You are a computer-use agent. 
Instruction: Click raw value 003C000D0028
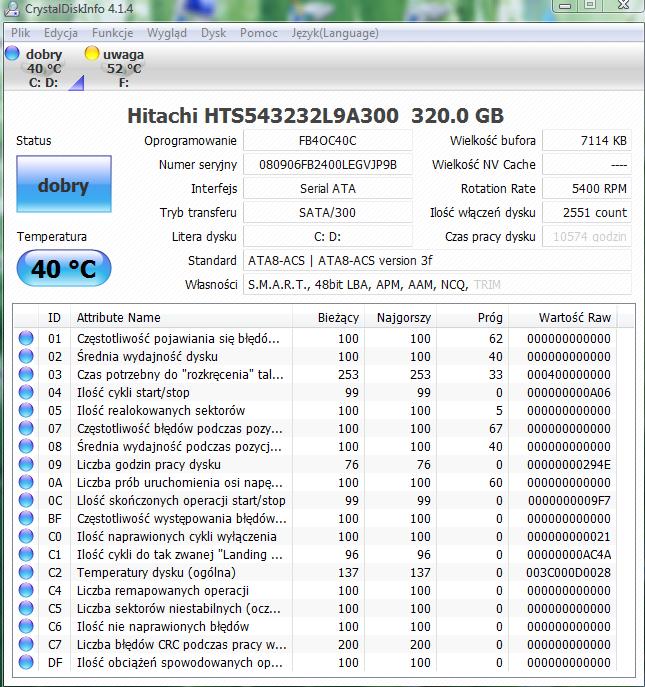[x=569, y=572]
